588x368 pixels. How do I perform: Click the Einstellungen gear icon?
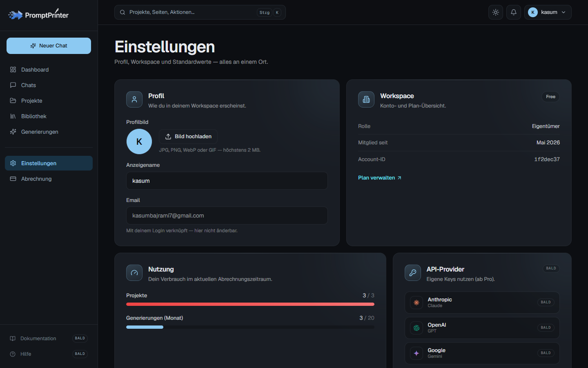13,163
